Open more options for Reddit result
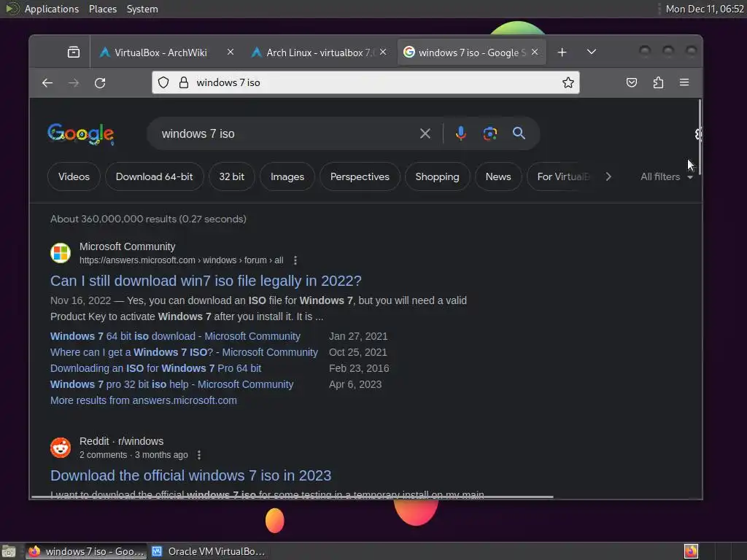The width and height of the screenshot is (747, 560). (199, 455)
